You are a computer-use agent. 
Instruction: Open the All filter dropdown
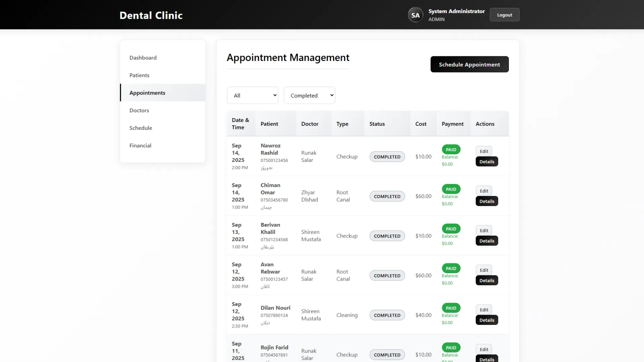pyautogui.click(x=253, y=96)
